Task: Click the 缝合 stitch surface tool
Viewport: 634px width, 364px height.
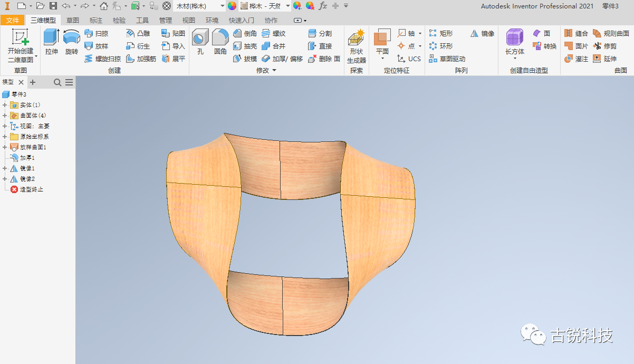Action: 576,33
